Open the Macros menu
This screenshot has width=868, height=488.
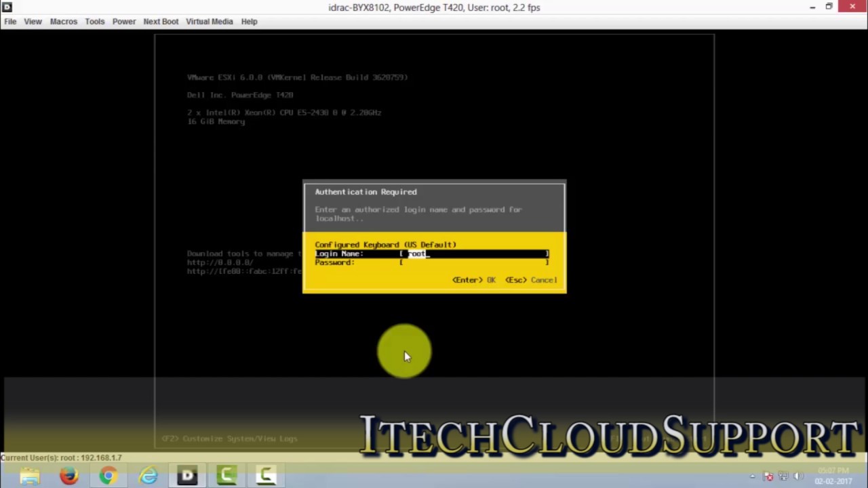tap(64, 22)
